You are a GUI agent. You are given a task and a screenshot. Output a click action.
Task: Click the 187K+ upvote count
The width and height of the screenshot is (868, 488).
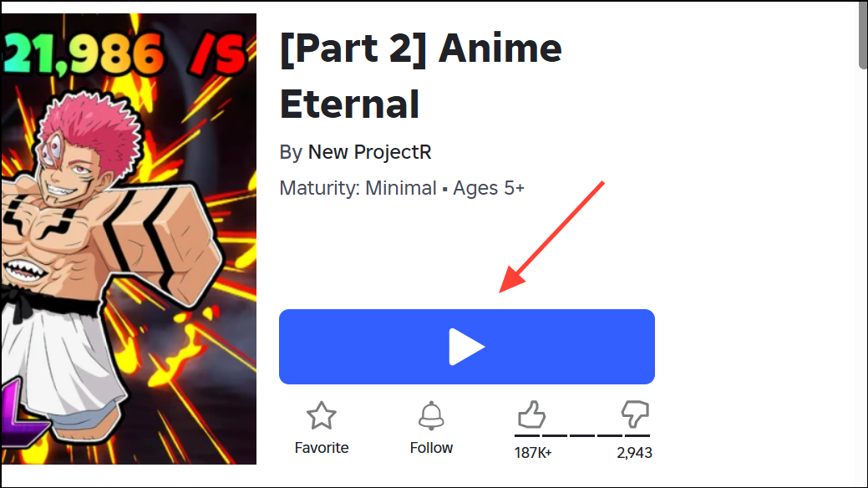pyautogui.click(x=533, y=453)
